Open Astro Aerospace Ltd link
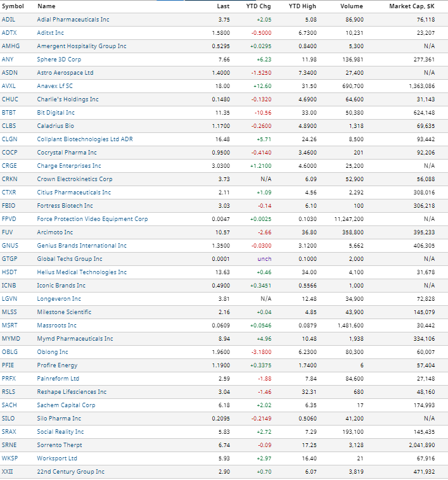Image resolution: width=448 pixels, height=480 pixels. 65,73
